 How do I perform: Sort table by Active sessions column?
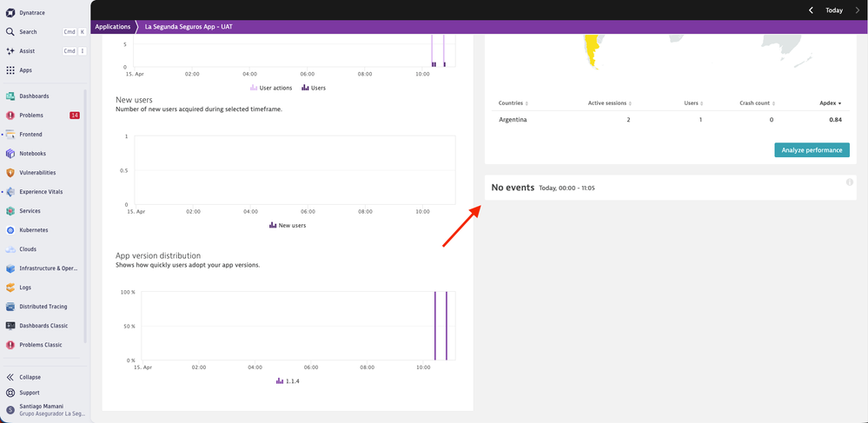pyautogui.click(x=609, y=103)
